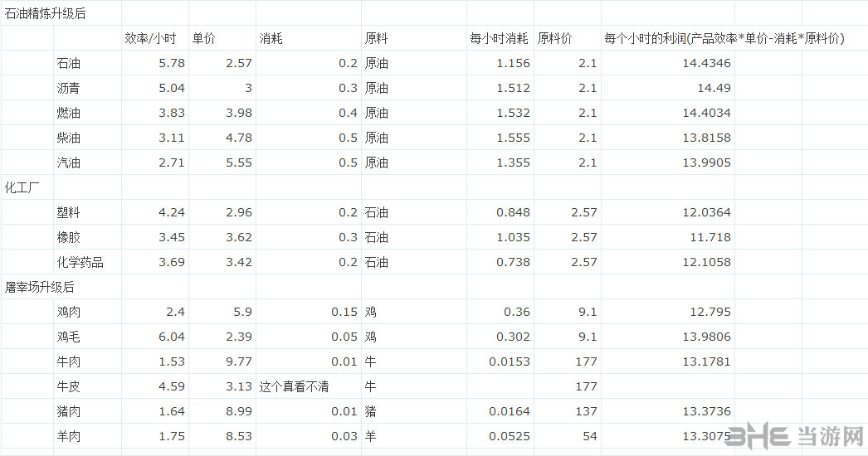
Task: Click the profit value 11.718
Action: (x=710, y=237)
